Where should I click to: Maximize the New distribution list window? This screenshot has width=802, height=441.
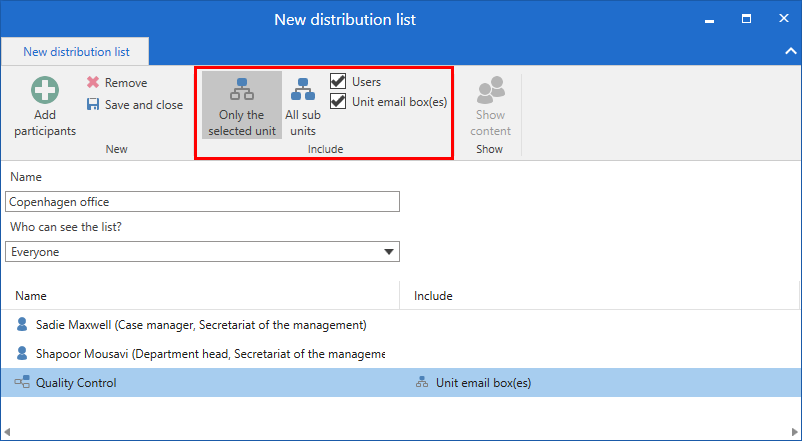746,19
